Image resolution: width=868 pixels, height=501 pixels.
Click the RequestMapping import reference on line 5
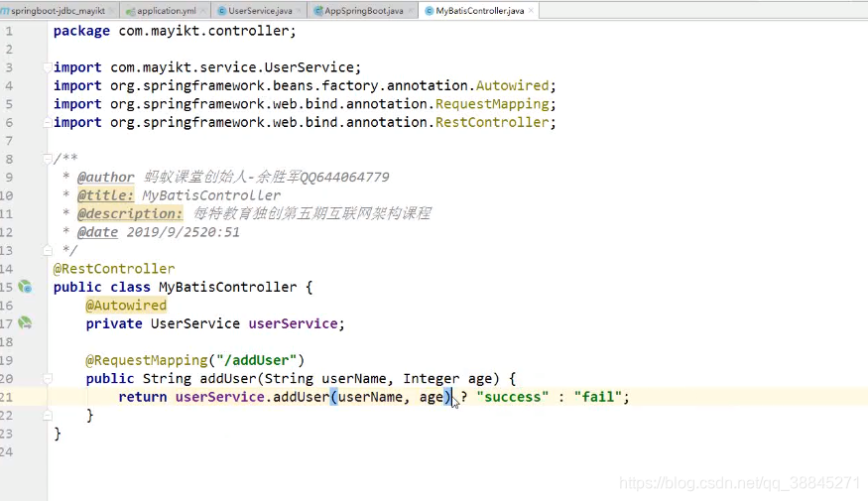[492, 104]
